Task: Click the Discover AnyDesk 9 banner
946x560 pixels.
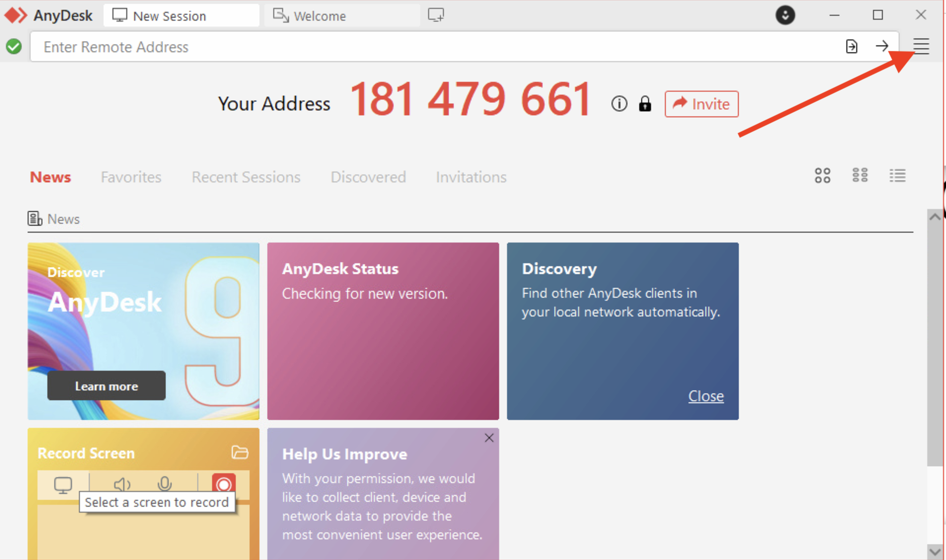Action: (144, 331)
